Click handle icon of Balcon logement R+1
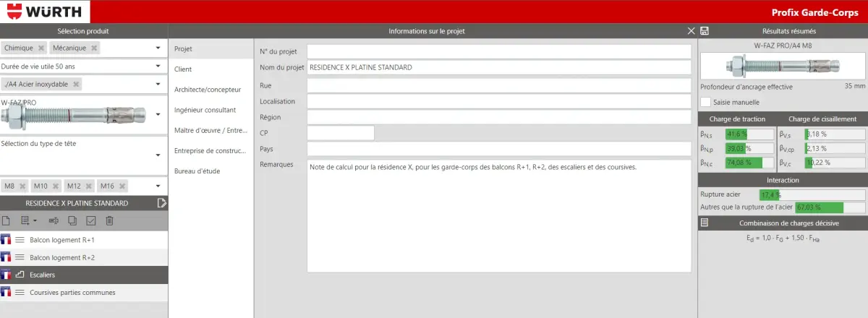The width and height of the screenshot is (868, 318). pos(20,240)
